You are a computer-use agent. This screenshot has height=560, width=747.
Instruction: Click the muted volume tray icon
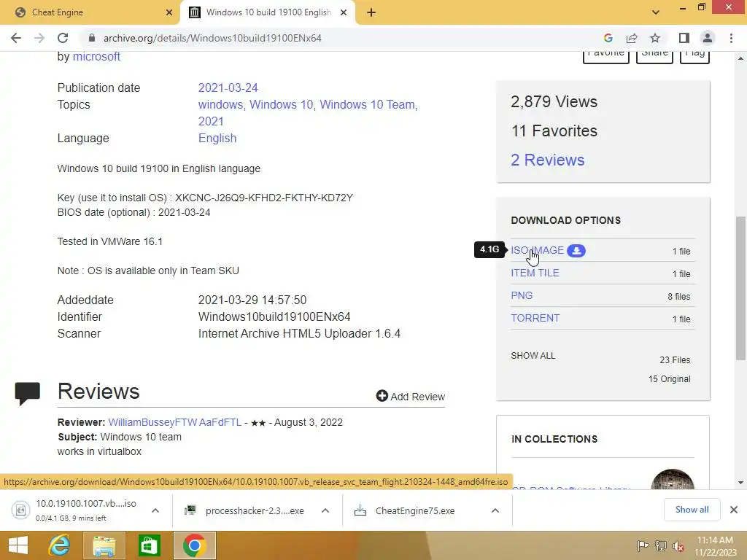pyautogui.click(x=678, y=545)
